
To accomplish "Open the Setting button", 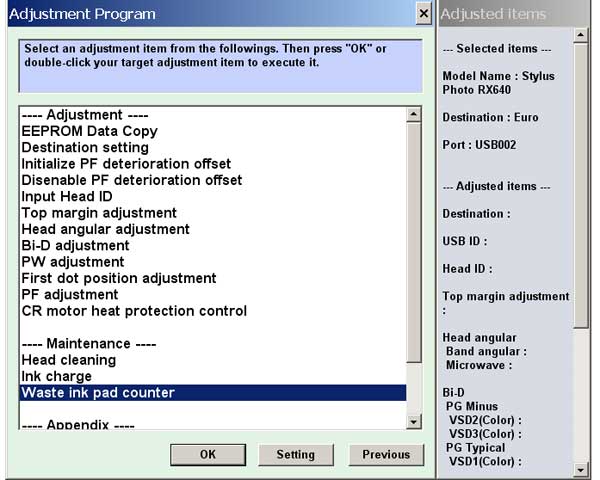I will pos(295,454).
